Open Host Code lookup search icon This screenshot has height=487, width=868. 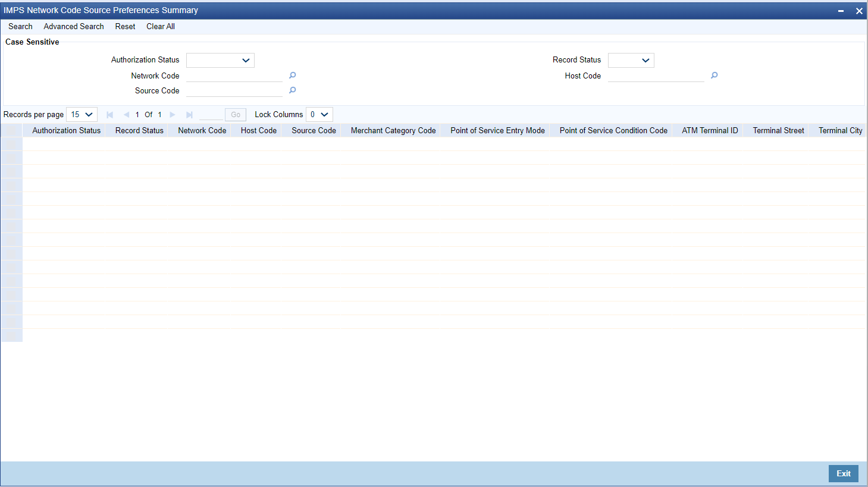pyautogui.click(x=714, y=76)
